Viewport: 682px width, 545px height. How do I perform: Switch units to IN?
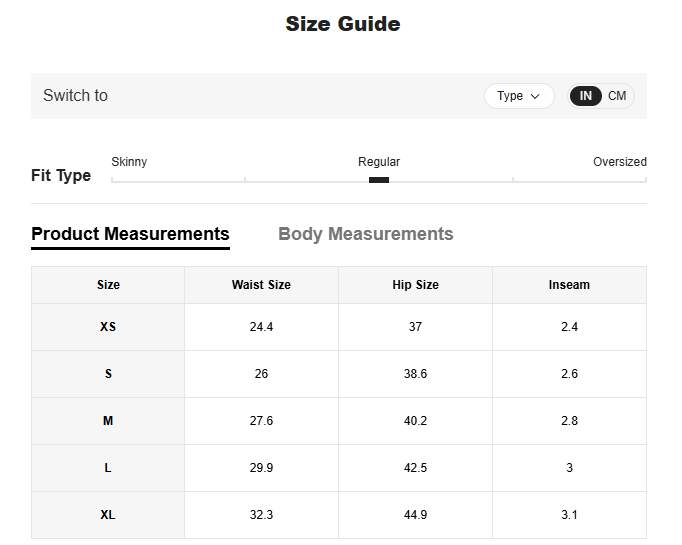(586, 96)
